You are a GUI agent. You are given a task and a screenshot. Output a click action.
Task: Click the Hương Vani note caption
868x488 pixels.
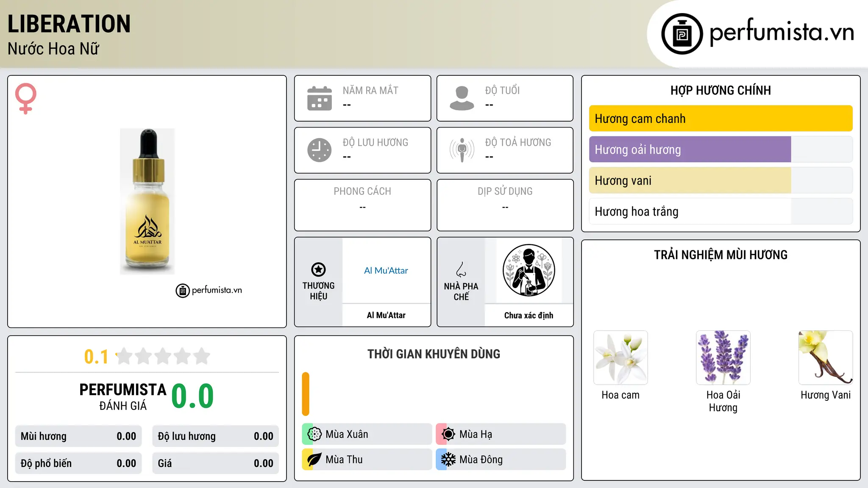[826, 395]
